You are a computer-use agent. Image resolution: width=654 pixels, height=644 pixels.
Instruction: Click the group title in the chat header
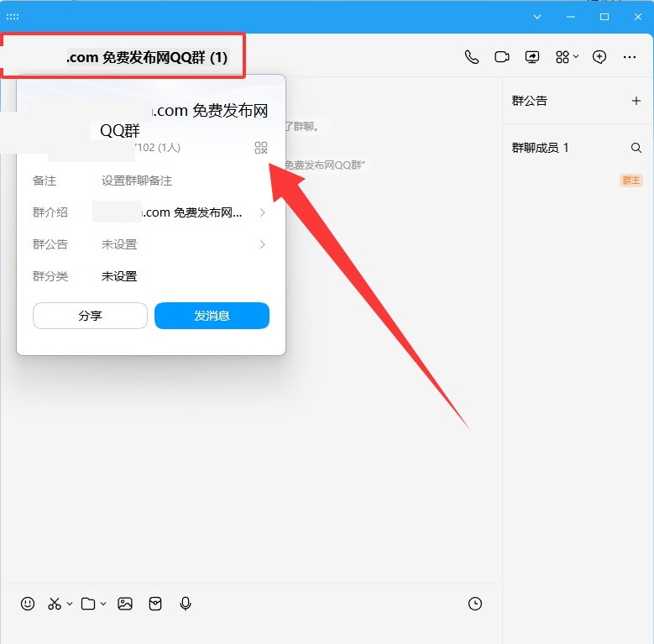[147, 57]
